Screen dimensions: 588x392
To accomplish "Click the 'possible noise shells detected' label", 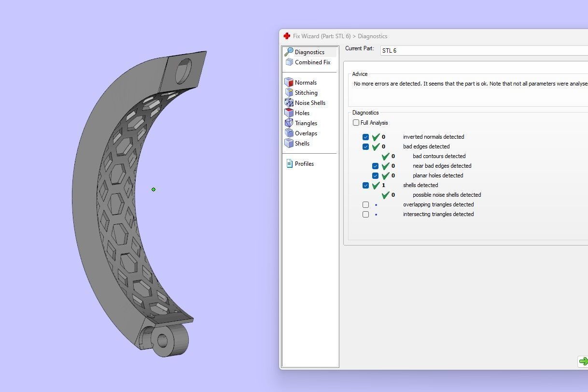I will [x=447, y=195].
